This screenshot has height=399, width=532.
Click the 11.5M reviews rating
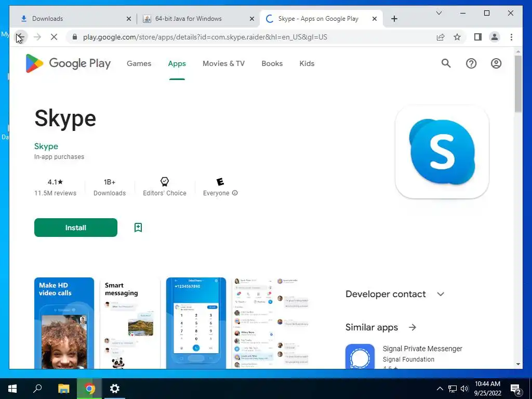tap(55, 187)
